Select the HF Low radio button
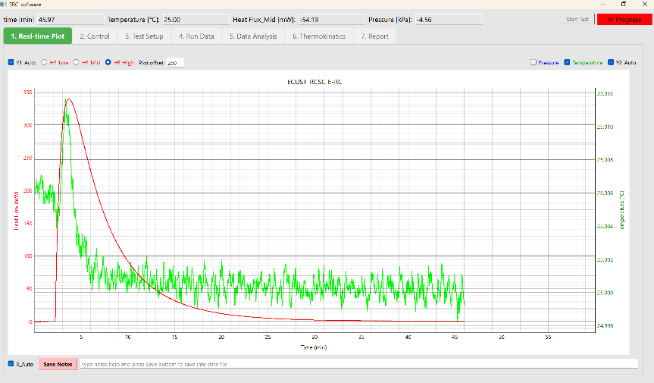The height and width of the screenshot is (383, 654). 44,62
